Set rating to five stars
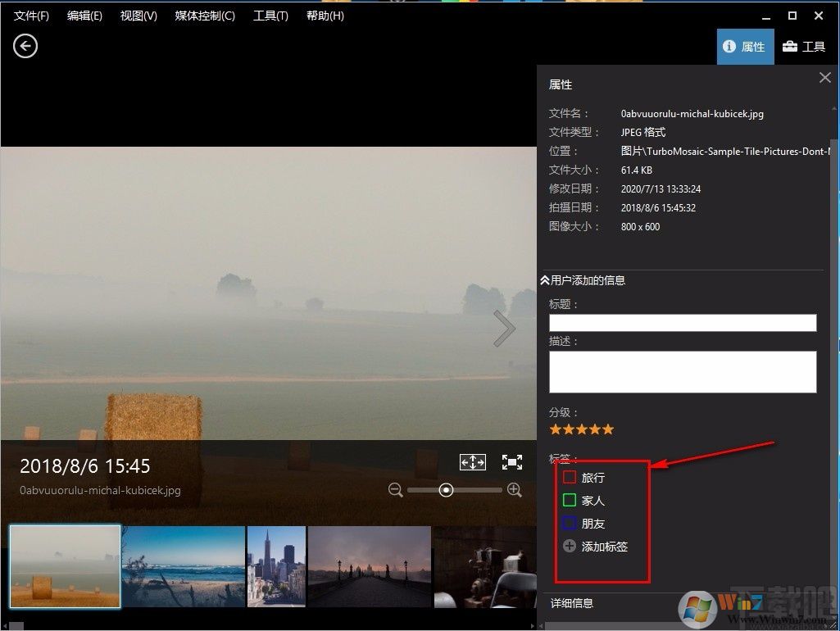 (607, 429)
